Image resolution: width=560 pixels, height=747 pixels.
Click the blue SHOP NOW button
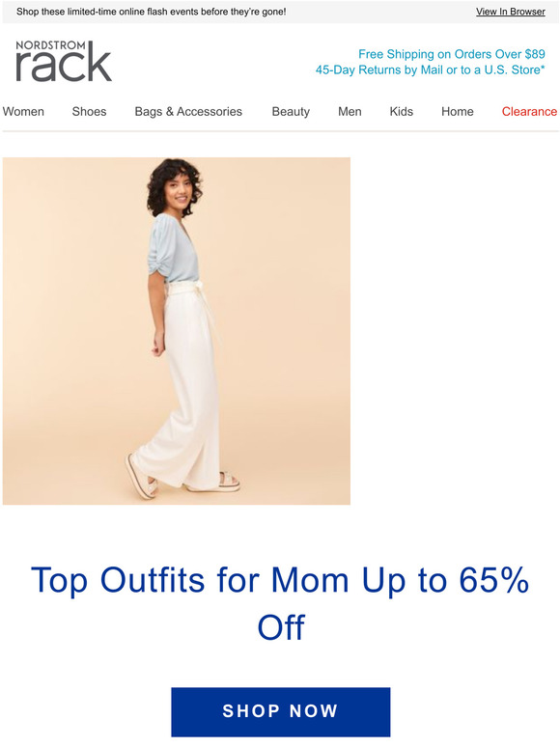point(281,711)
